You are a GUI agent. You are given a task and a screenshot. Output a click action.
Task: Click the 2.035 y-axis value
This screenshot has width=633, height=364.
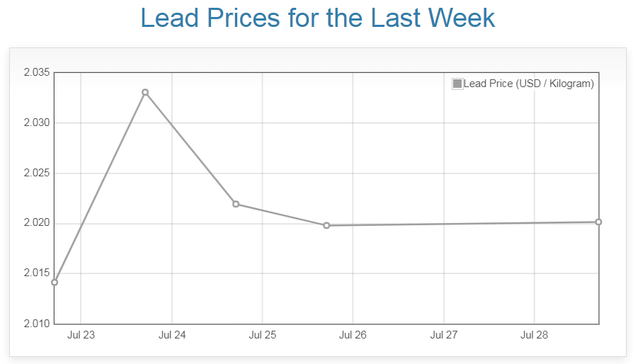[x=35, y=72]
